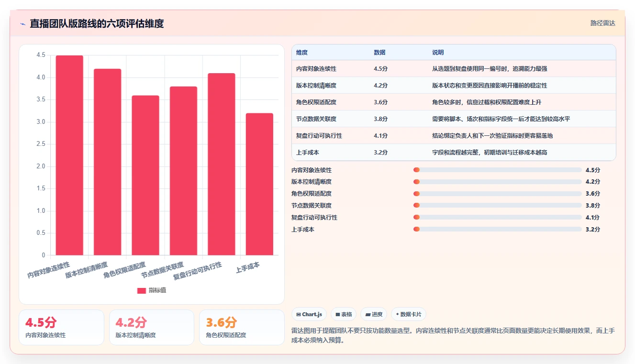This screenshot has height=364, width=635.
Task: Open the 3.6分 角色权限适配度 stat card
Action: [x=242, y=327]
